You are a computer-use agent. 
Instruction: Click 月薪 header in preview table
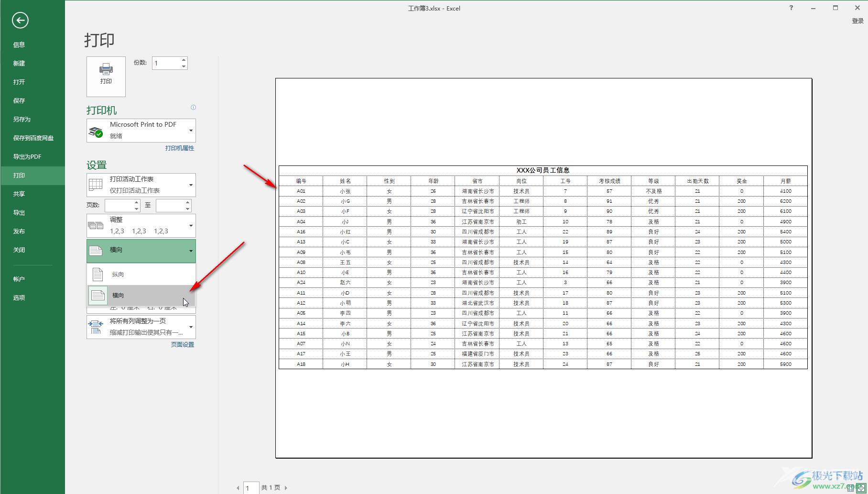point(785,181)
